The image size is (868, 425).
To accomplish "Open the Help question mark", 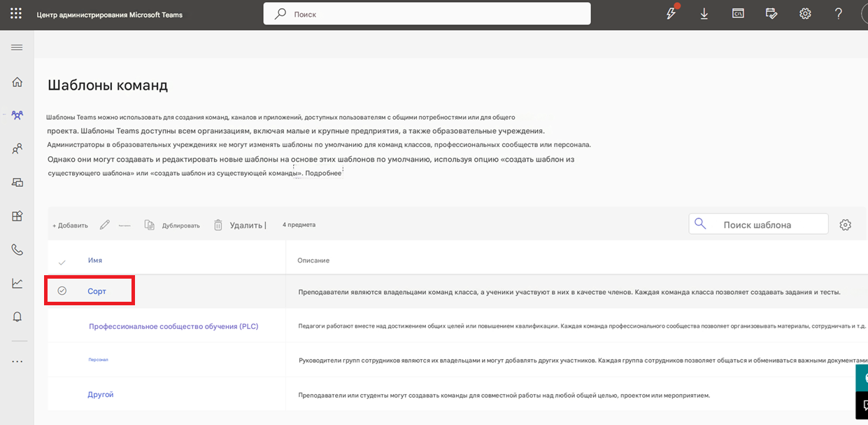I will [x=839, y=13].
